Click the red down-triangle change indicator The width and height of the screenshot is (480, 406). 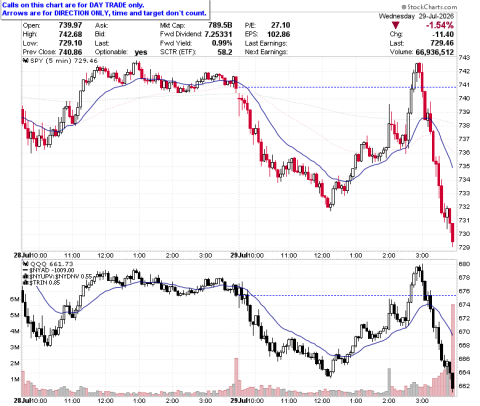[395, 25]
